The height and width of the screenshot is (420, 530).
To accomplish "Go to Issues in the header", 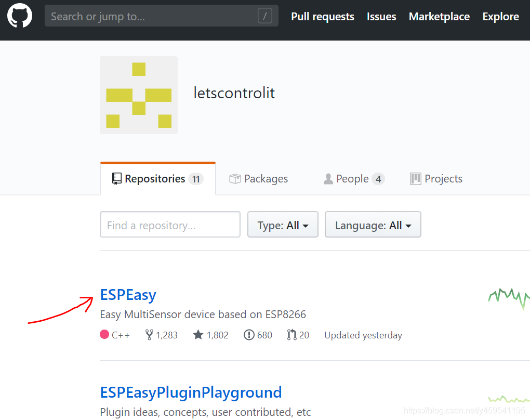I will coord(381,17).
